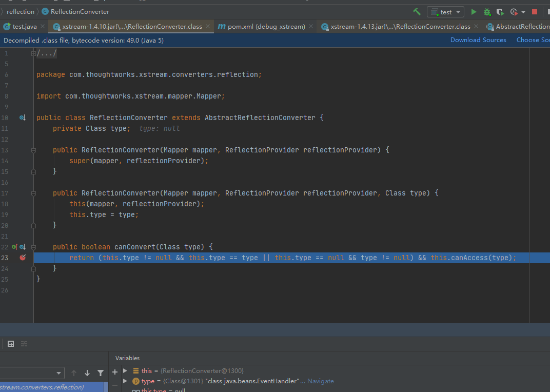This screenshot has width=550, height=392.
Task: Start debugging with the bug icon
Action: (x=487, y=12)
